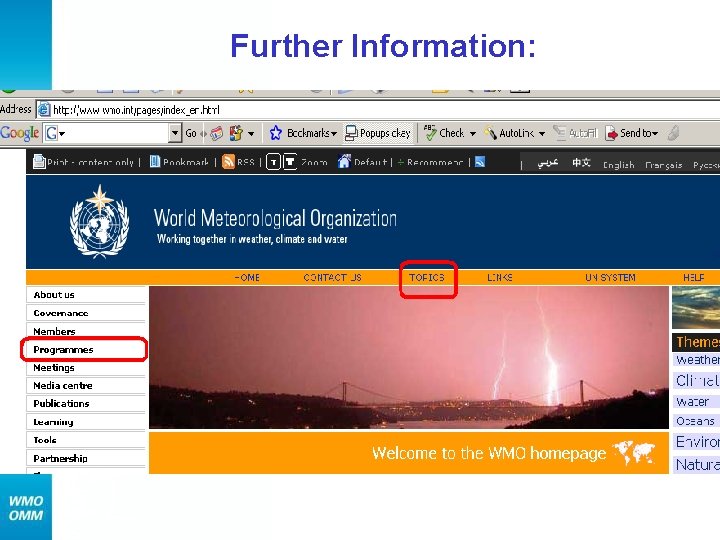Open the Send to dropdown
This screenshot has height=540, width=720.
pyautogui.click(x=655, y=134)
